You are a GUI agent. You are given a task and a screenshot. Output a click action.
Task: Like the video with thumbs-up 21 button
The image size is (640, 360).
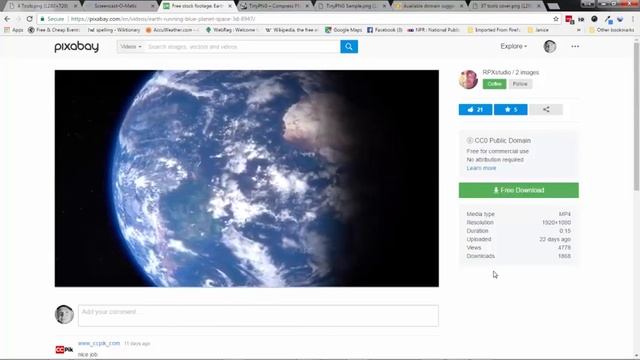[475, 109]
